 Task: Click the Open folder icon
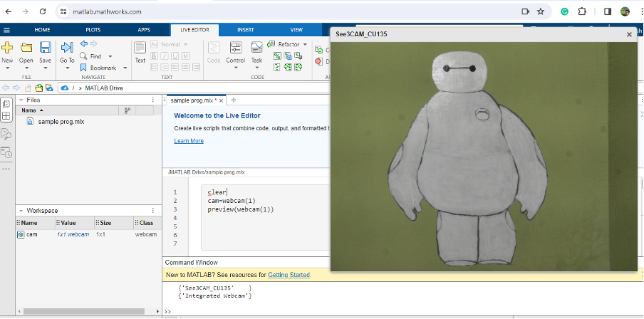point(26,47)
